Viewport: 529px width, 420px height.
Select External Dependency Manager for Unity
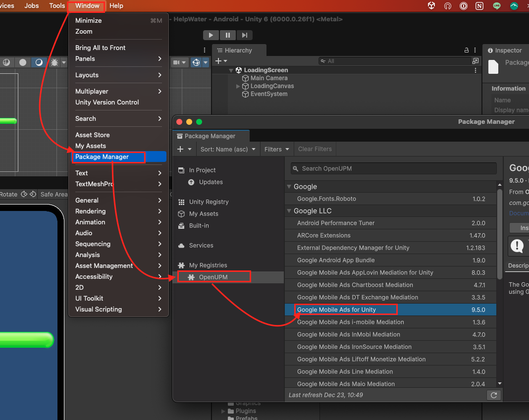tap(391, 248)
